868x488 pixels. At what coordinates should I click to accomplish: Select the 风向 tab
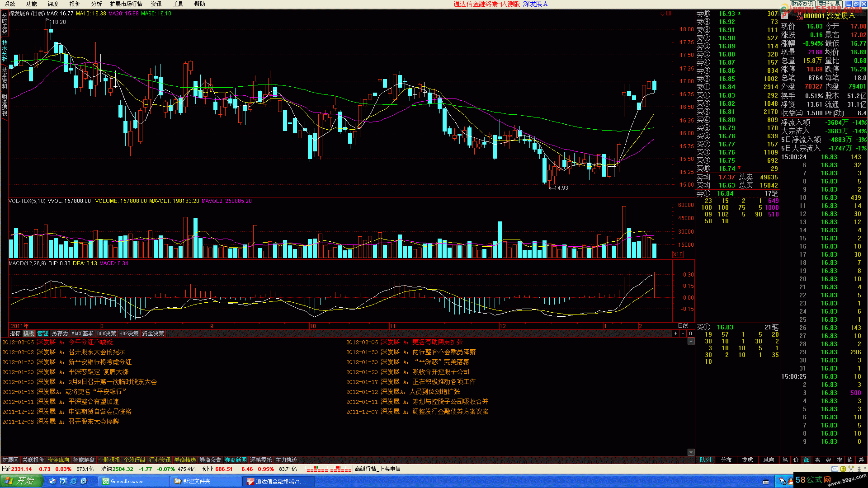click(769, 460)
